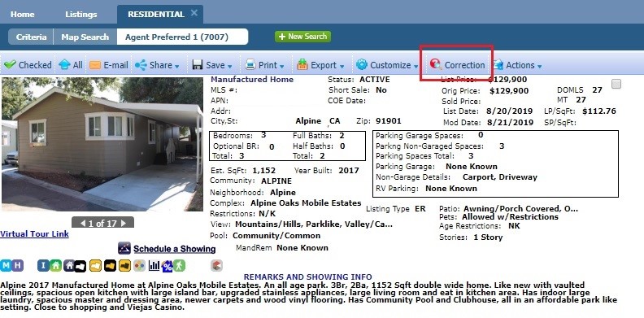Screen dimensions: 644x318
Task: Click the blue M icon below photo
Action: click(6, 265)
